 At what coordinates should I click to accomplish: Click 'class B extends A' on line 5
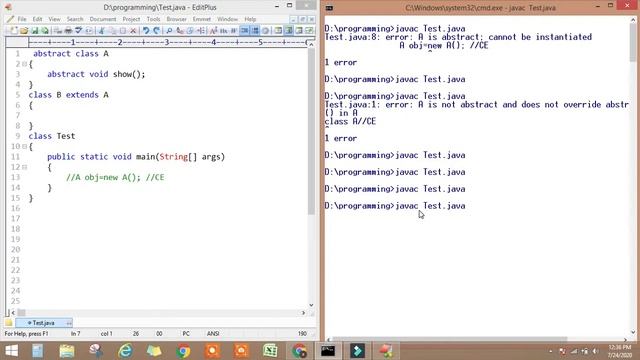pyautogui.click(x=69, y=95)
